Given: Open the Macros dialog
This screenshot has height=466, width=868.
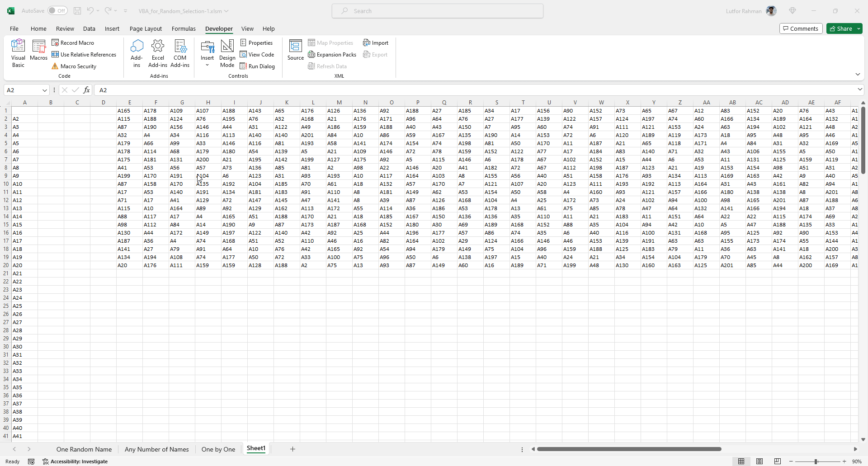Looking at the screenshot, I should [38, 50].
